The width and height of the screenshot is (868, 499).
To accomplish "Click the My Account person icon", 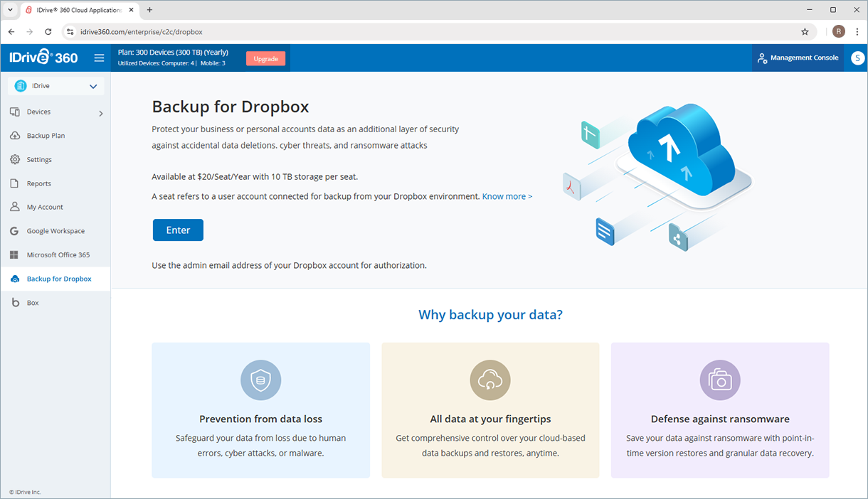I will coord(15,207).
